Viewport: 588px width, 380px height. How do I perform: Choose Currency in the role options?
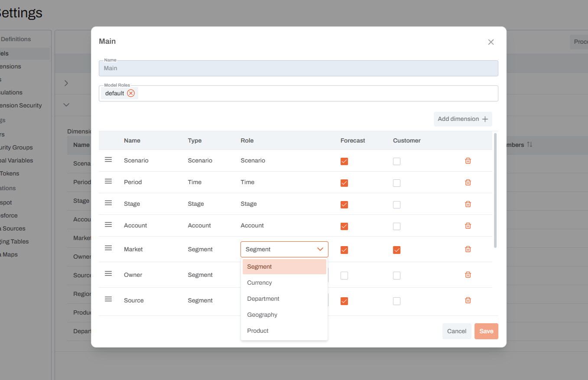[x=260, y=283]
